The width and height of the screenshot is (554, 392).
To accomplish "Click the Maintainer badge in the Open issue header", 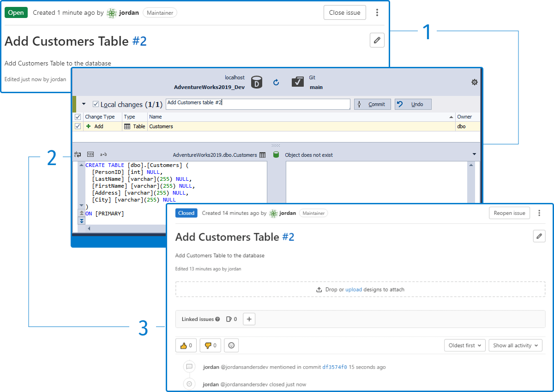I will tap(160, 13).
